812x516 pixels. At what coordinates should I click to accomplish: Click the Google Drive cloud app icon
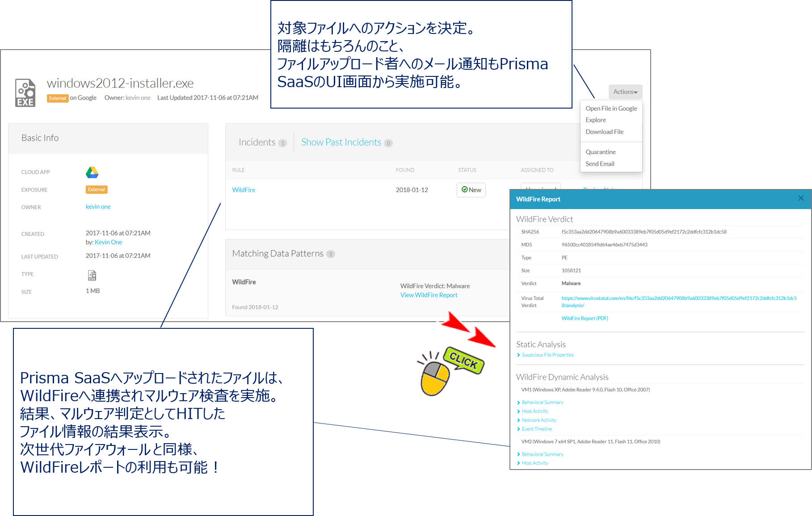(92, 172)
